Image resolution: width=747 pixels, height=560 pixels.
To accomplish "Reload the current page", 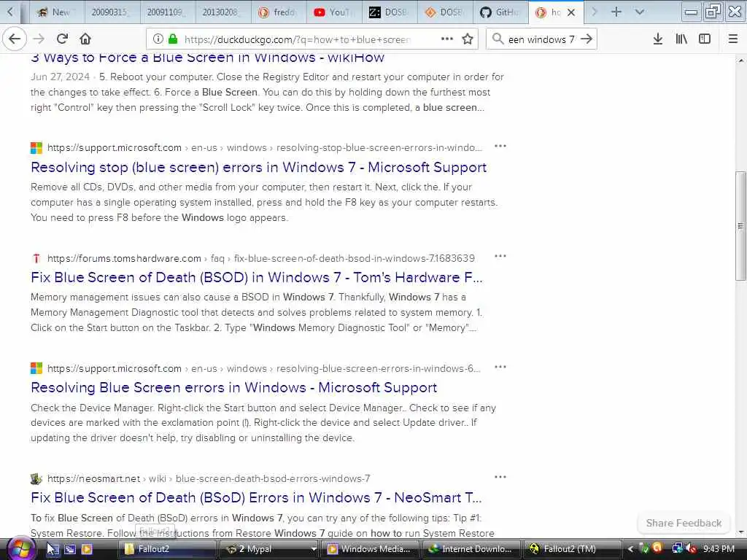I will (63, 39).
